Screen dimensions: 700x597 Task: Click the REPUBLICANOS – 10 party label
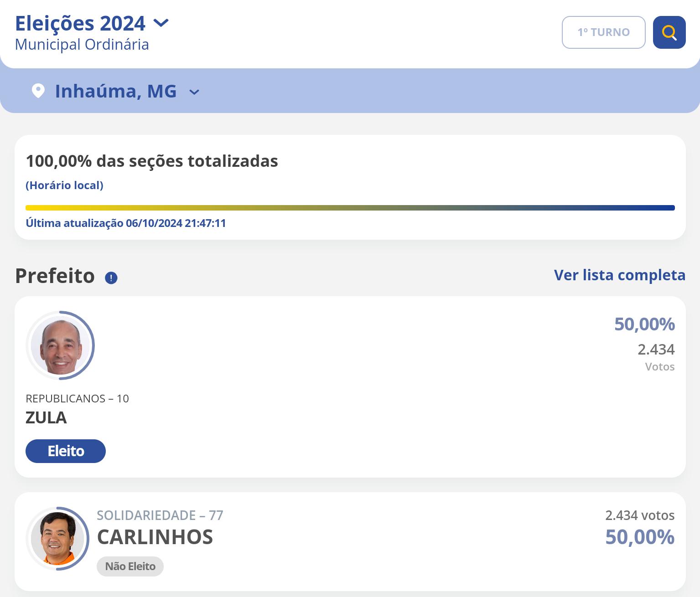(77, 398)
